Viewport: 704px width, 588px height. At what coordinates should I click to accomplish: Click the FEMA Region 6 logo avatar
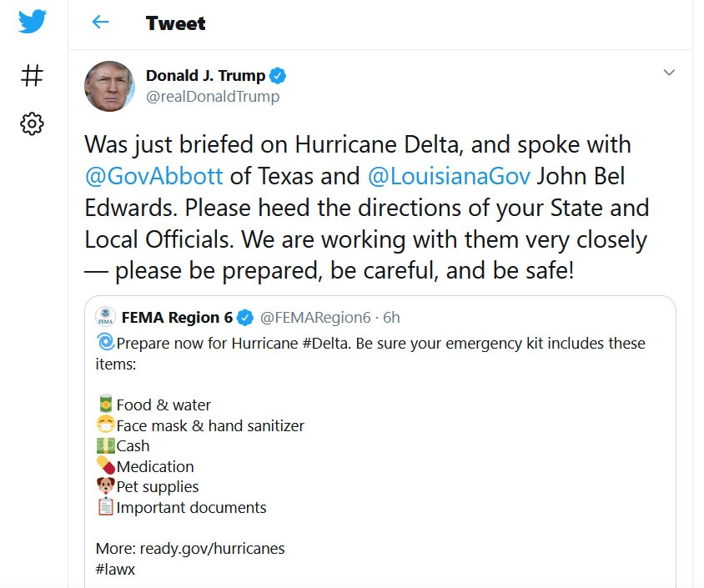(x=105, y=316)
